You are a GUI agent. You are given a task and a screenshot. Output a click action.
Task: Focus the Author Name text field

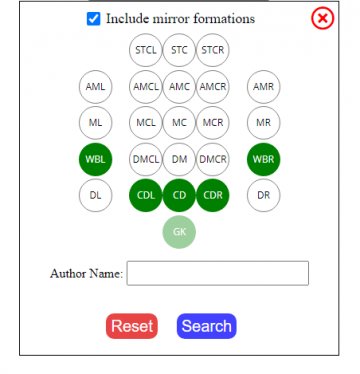[x=218, y=273]
